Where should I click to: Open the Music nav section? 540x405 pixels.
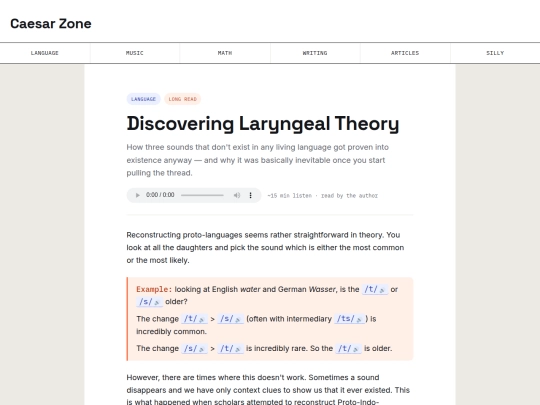click(x=135, y=53)
